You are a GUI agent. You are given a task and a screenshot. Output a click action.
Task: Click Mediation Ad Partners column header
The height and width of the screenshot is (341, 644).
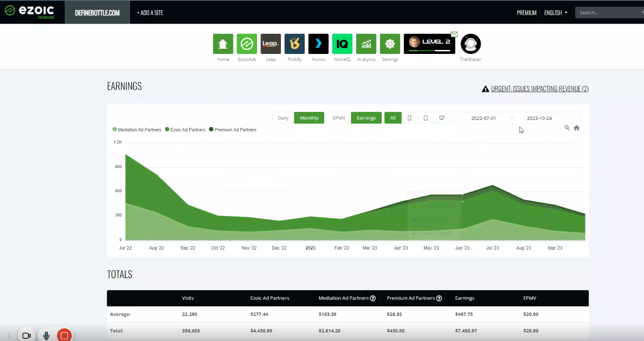coord(343,298)
